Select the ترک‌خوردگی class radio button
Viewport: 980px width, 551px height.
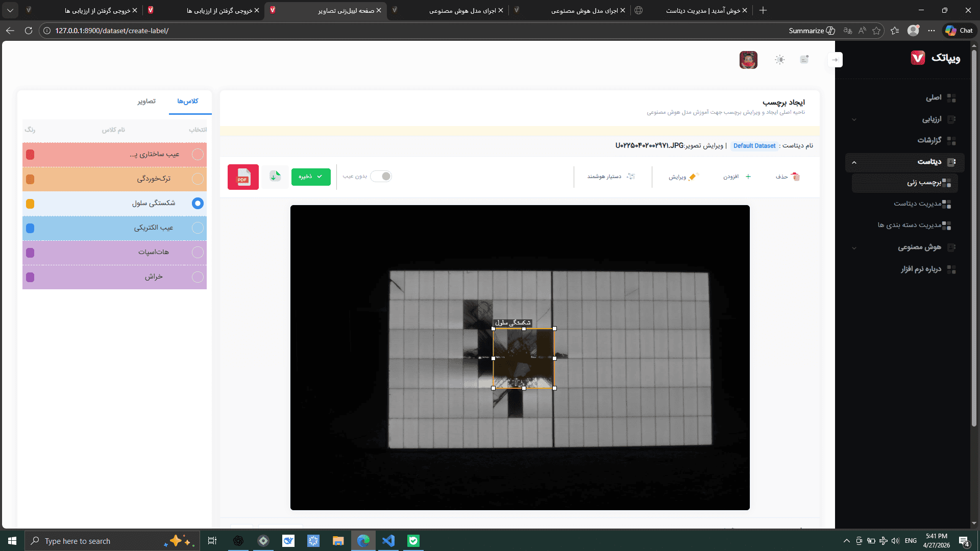tap(198, 179)
